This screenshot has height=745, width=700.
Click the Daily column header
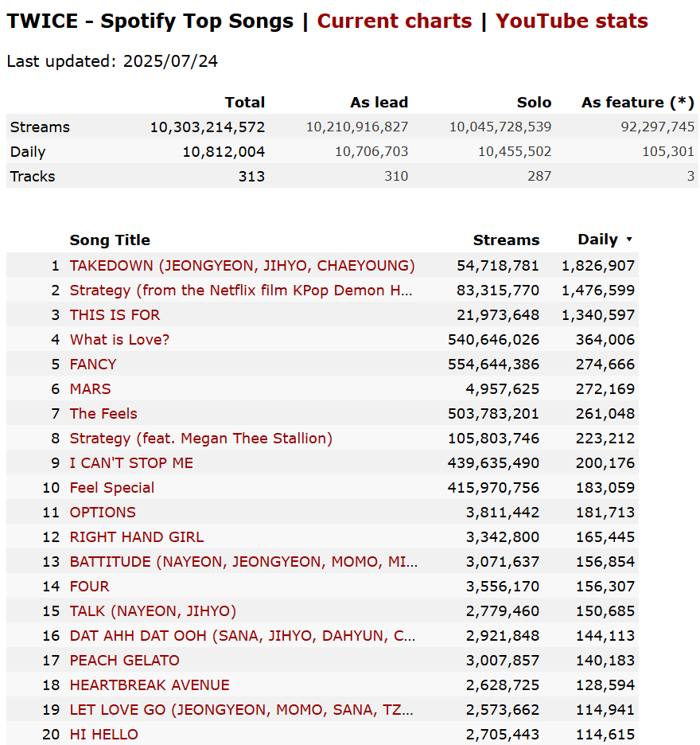click(598, 240)
